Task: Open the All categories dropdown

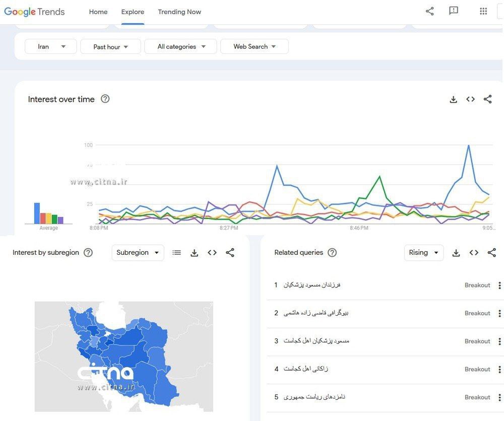Action: [x=180, y=46]
